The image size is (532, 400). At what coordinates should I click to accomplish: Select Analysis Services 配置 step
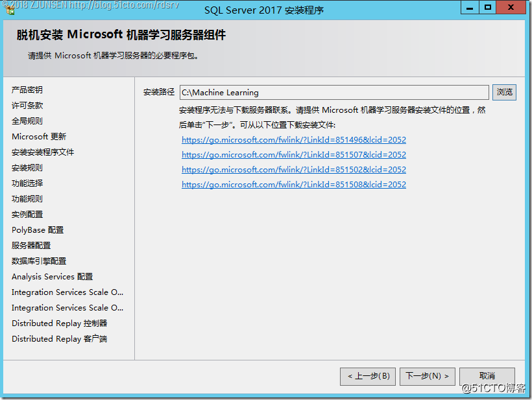pyautogui.click(x=53, y=277)
